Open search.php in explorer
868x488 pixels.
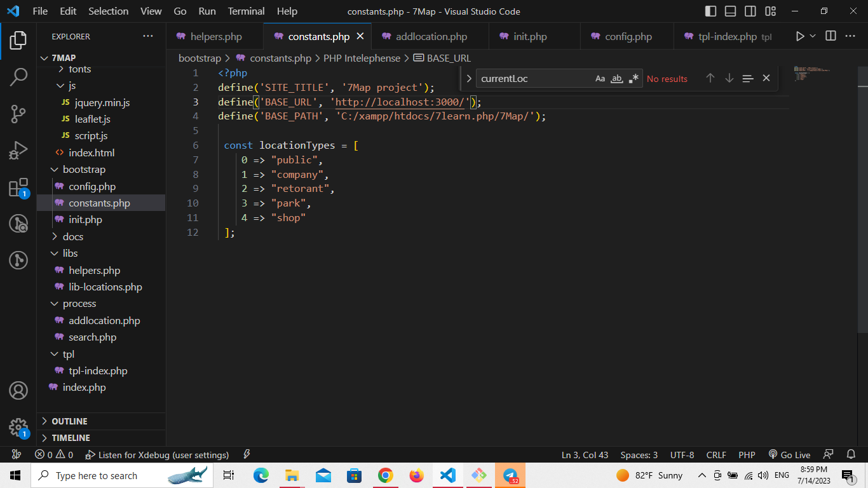101,337
